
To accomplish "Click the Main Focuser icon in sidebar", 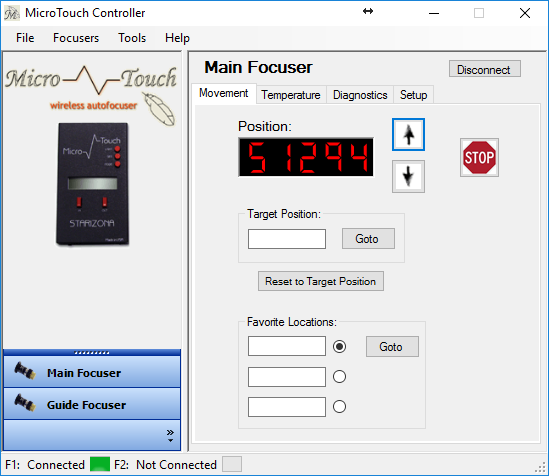I will (x=25, y=371).
